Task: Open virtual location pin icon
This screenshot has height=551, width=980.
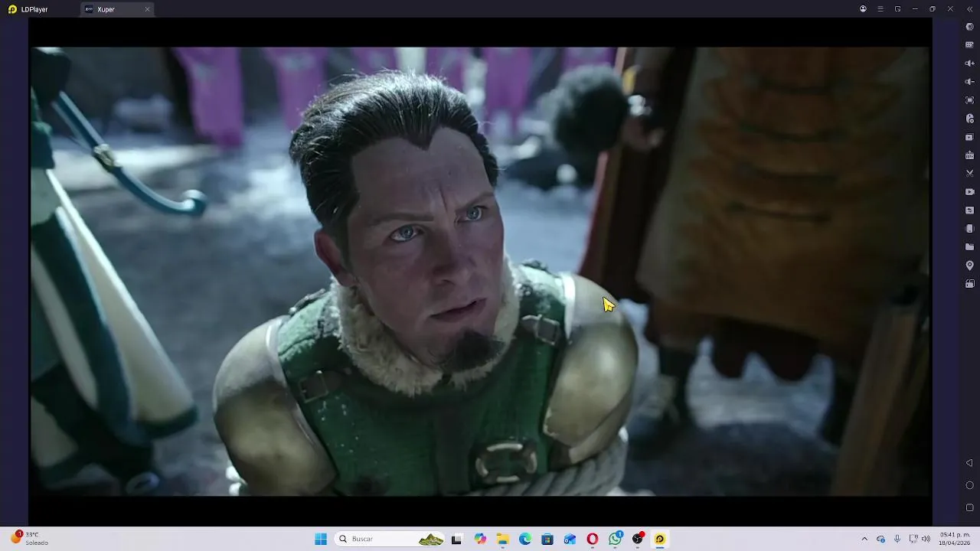Action: pos(969,266)
